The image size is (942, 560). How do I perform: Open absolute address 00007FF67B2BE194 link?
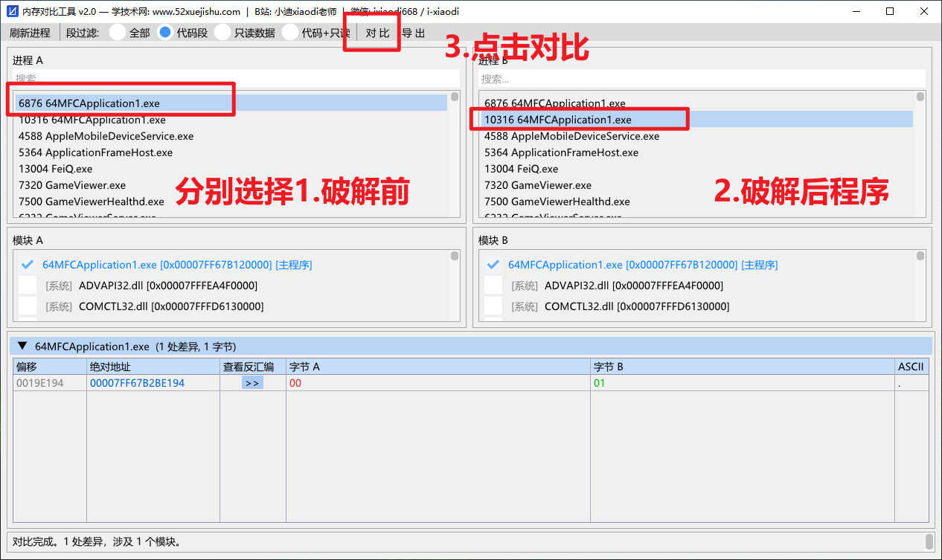[x=137, y=383]
